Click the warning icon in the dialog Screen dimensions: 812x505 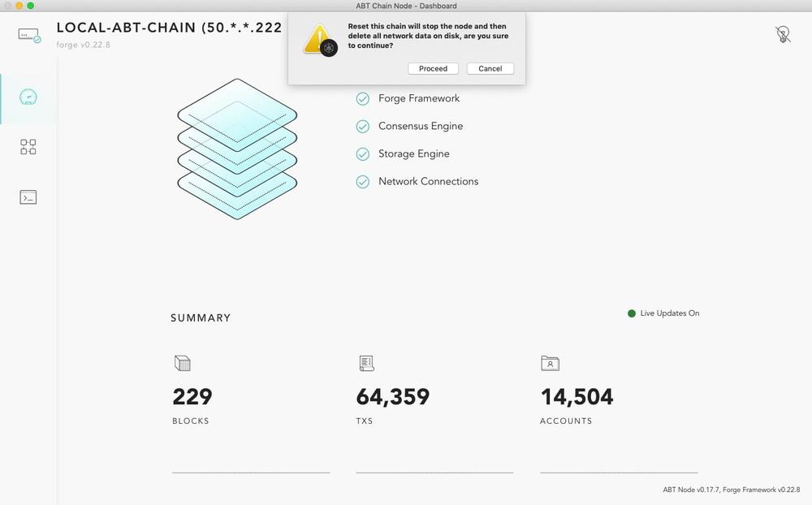(321, 40)
